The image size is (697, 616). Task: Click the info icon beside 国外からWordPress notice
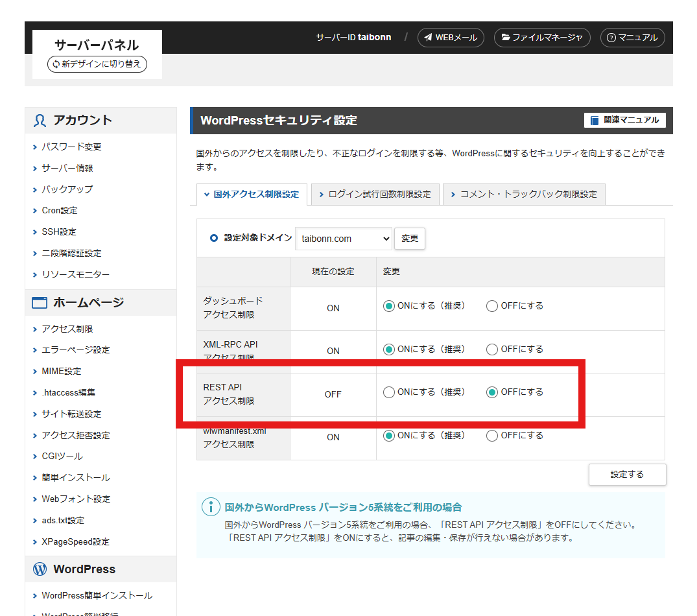tap(211, 506)
